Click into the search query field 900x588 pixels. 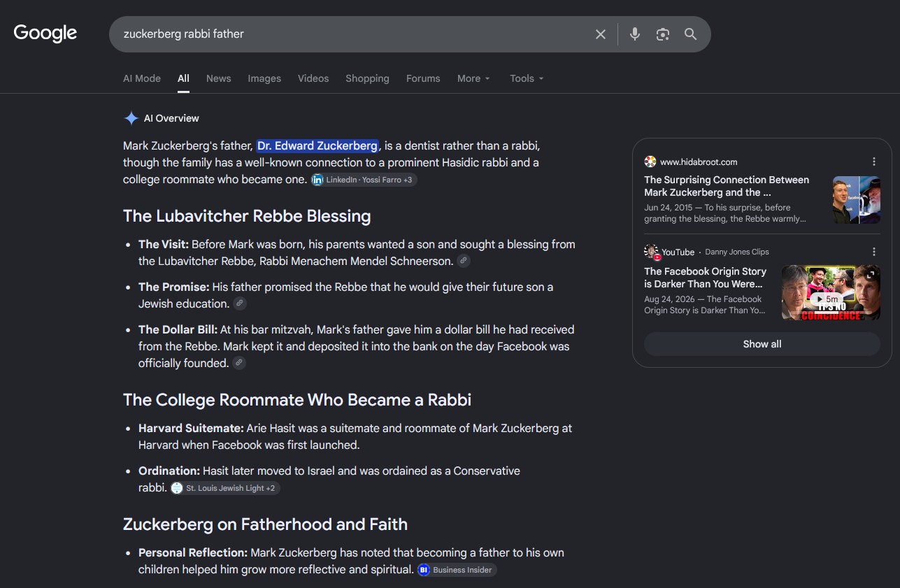pos(353,34)
